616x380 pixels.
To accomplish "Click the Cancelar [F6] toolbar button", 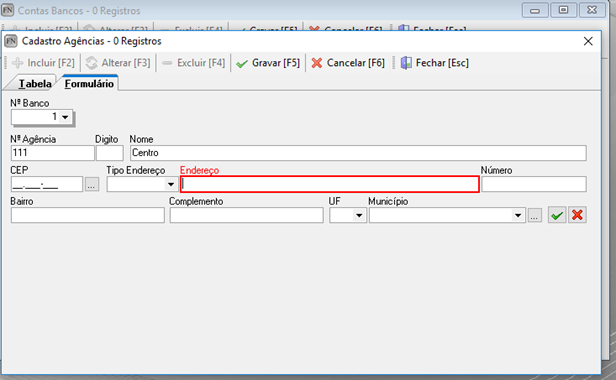I will click(x=348, y=63).
